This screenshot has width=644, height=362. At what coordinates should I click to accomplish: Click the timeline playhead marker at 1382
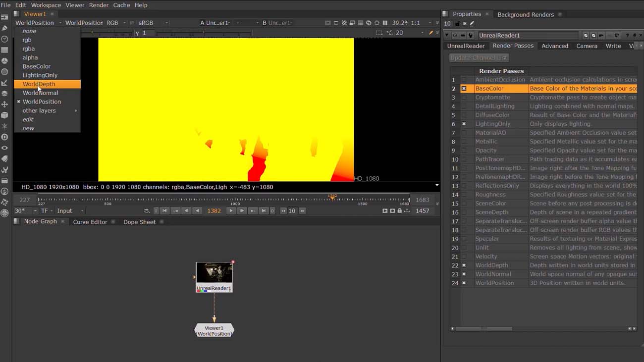point(332,197)
